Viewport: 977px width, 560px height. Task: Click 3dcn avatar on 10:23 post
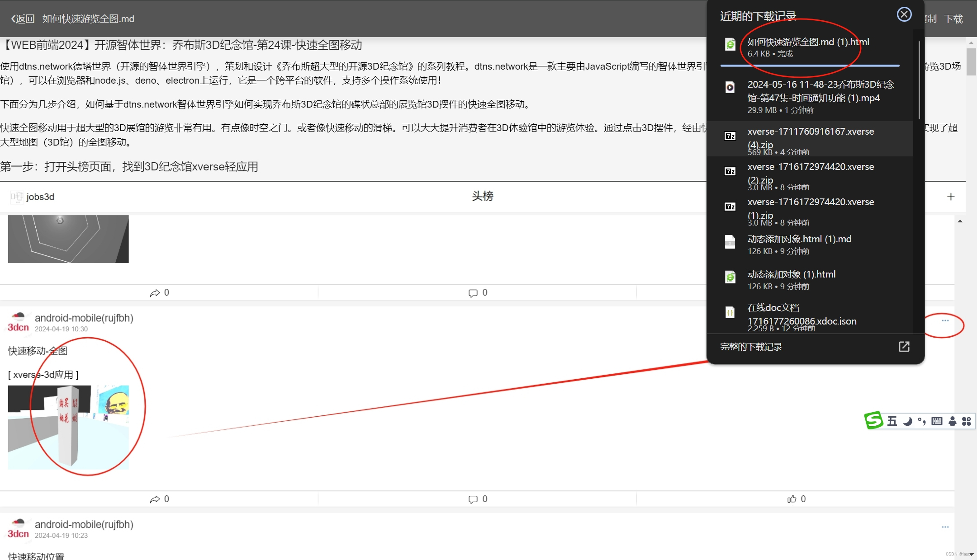point(18,528)
